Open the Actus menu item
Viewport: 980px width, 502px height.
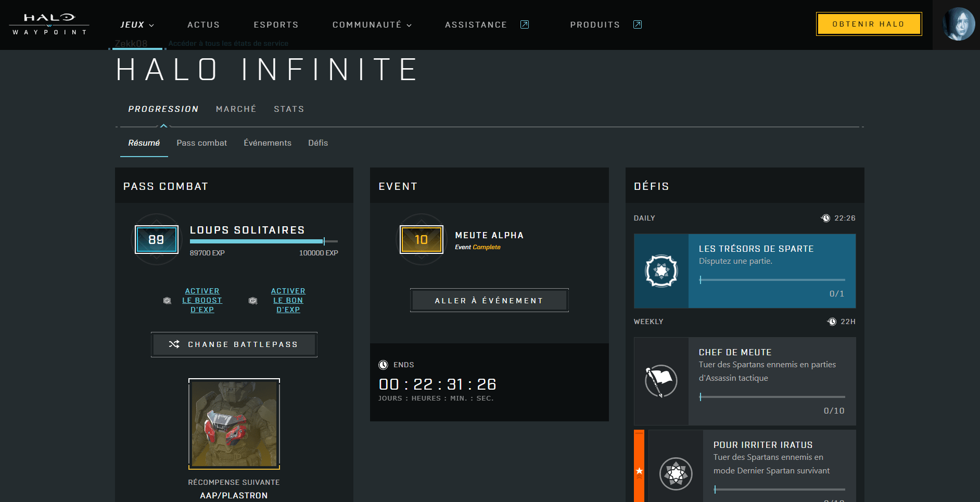tap(203, 24)
